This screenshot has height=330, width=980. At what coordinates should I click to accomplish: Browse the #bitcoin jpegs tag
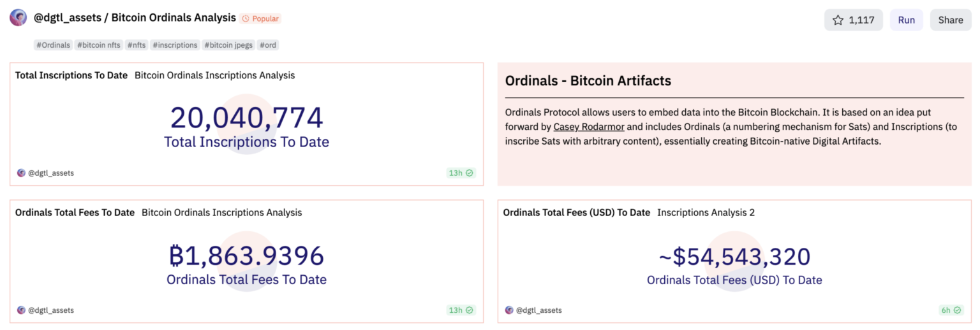tap(228, 45)
